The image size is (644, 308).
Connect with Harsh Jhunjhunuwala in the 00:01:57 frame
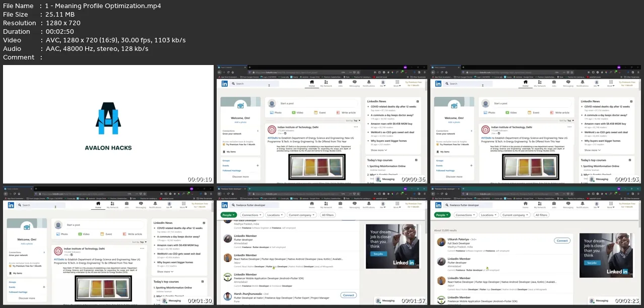(348, 295)
